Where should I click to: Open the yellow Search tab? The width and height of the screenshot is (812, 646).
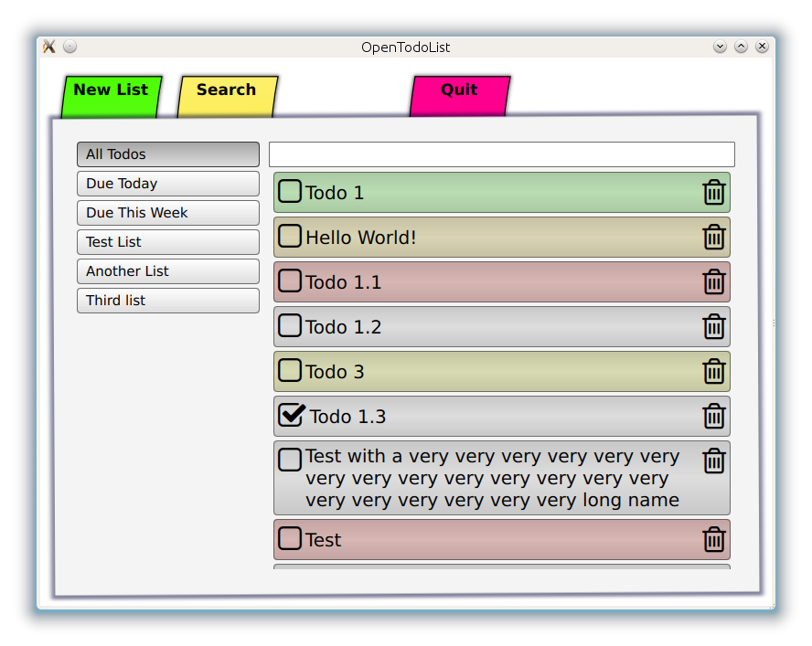pyautogui.click(x=228, y=97)
